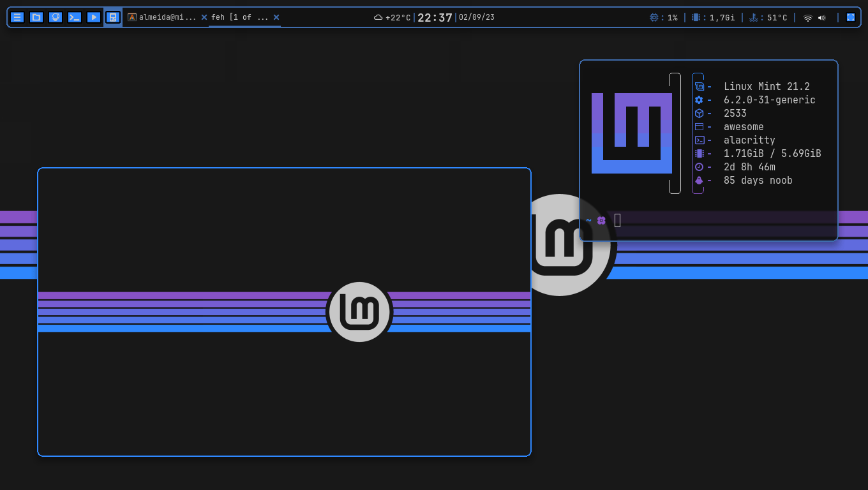
Task: Click the layout box icon at bar end
Action: tap(851, 17)
